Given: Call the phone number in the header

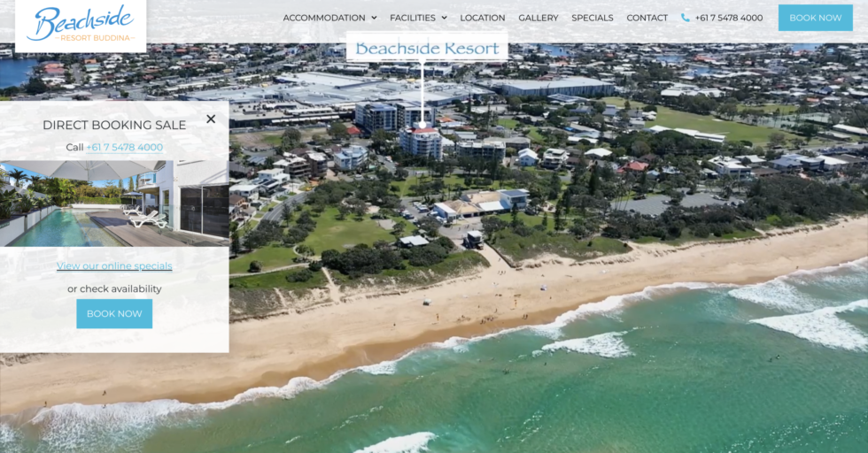Looking at the screenshot, I should 728,18.
